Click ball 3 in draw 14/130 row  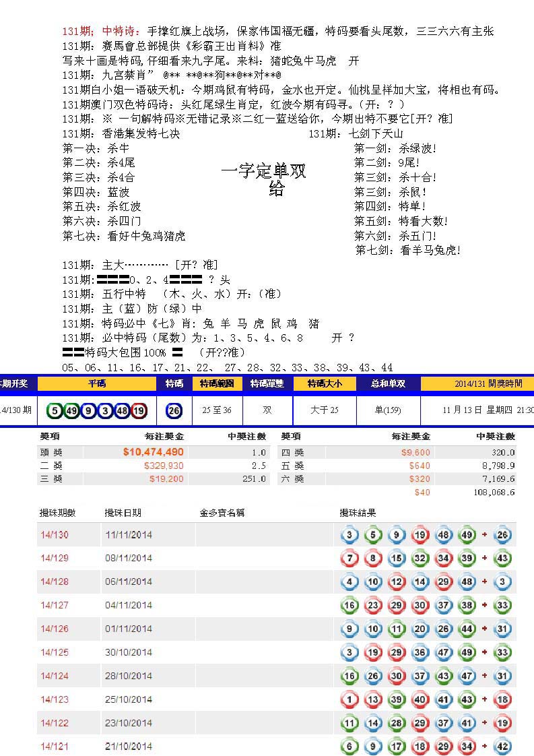[349, 535]
